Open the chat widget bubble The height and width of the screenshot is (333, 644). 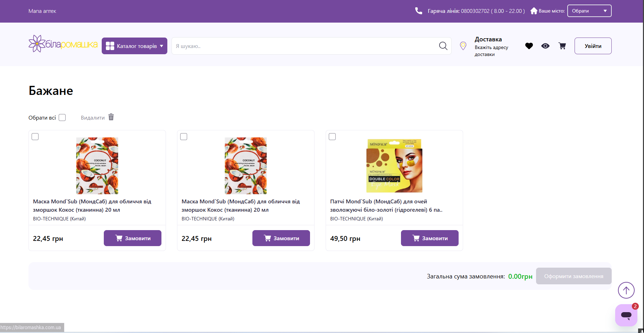pyautogui.click(x=626, y=315)
